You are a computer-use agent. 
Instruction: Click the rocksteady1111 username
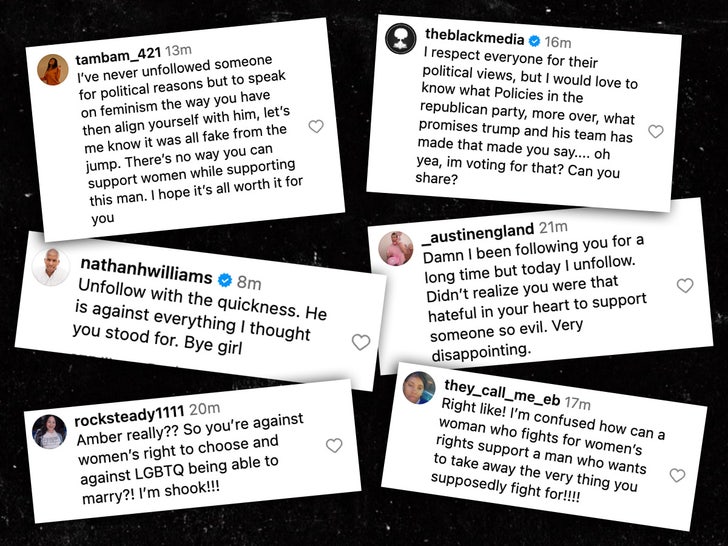130,418
